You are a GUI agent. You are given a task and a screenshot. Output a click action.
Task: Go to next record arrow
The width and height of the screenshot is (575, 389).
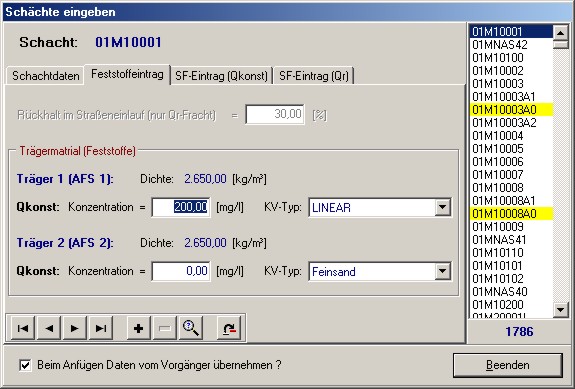point(74,328)
